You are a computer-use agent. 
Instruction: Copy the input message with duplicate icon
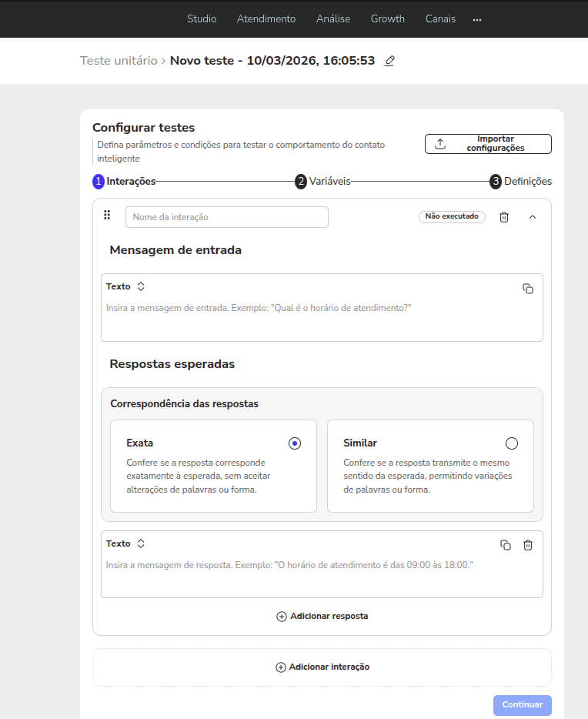coord(528,289)
